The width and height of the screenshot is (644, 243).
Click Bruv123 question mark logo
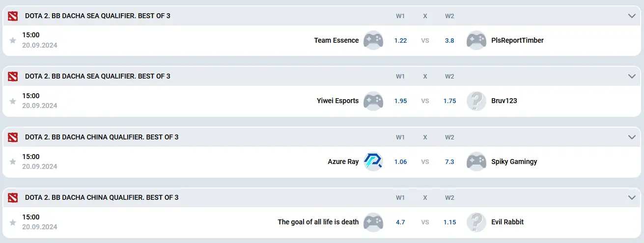tap(476, 101)
